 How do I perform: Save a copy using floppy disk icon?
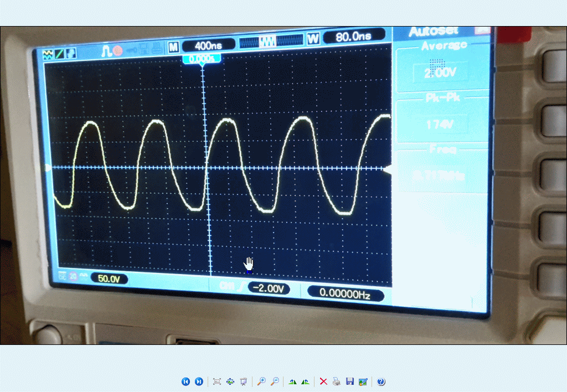[x=350, y=381]
